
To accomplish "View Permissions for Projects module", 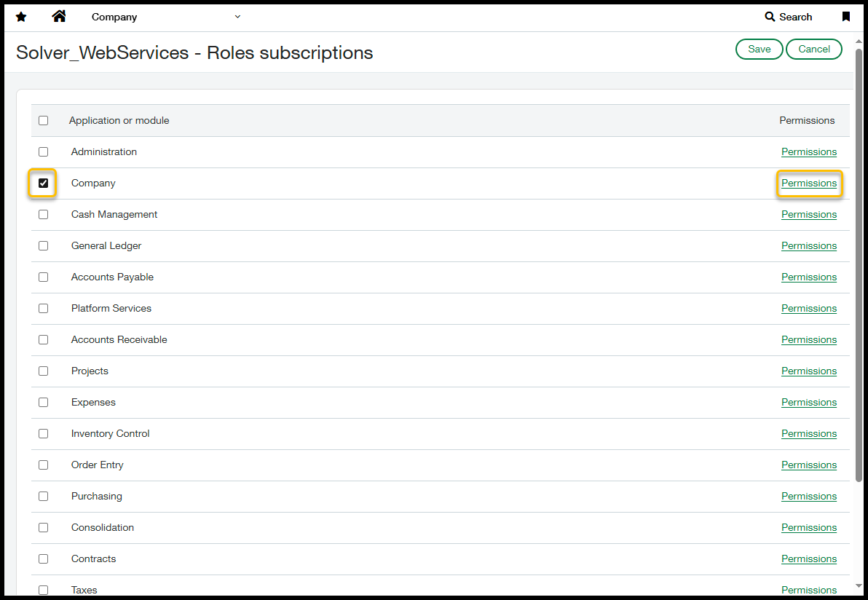I will click(808, 371).
